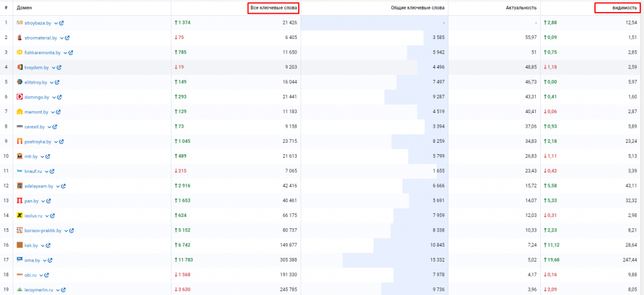Open leroymerlin.ru external link icon
Image resolution: width=644 pixels, height=295 pixels.
click(64, 290)
